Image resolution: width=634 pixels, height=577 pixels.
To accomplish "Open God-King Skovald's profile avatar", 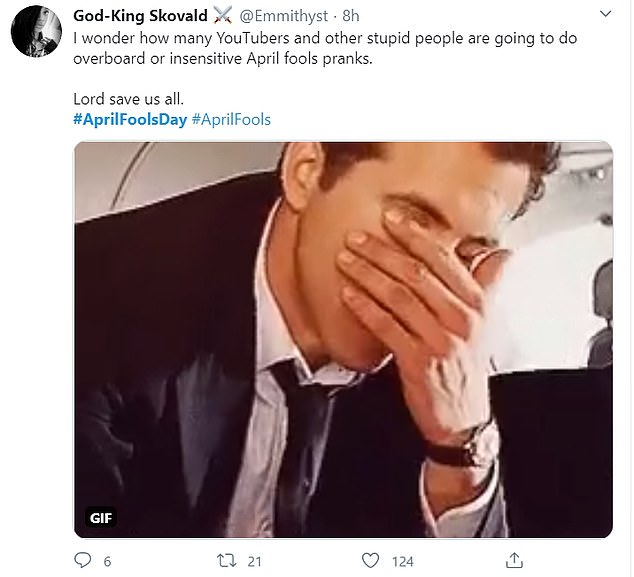I will (37, 32).
